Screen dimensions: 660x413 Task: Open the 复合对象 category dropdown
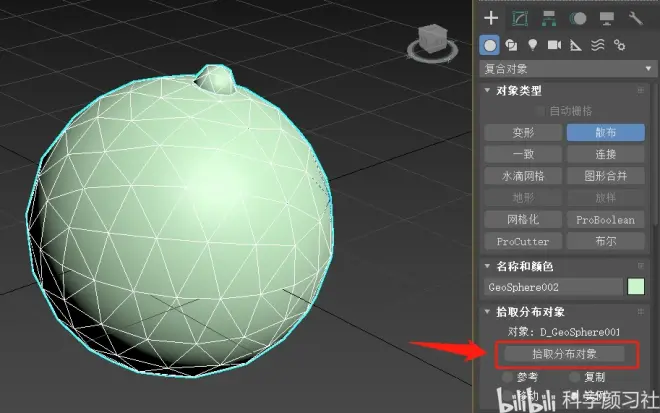568,69
